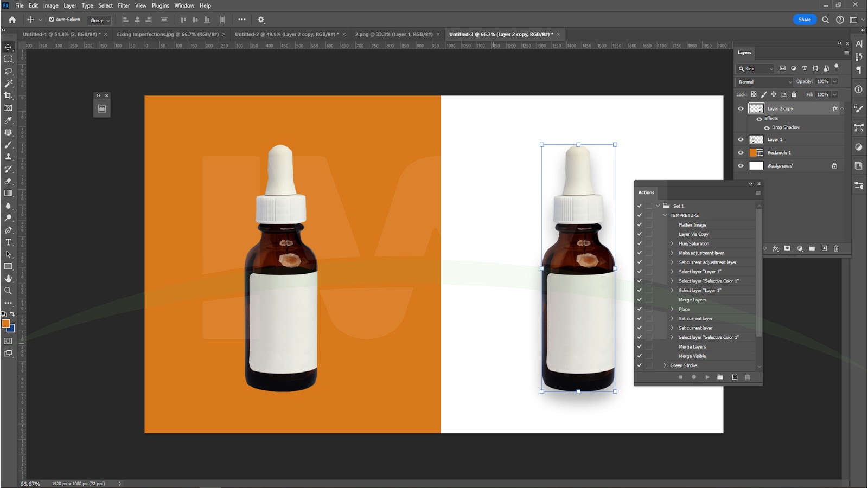The height and width of the screenshot is (488, 868).
Task: Select the Frame tool
Action: click(x=8, y=108)
